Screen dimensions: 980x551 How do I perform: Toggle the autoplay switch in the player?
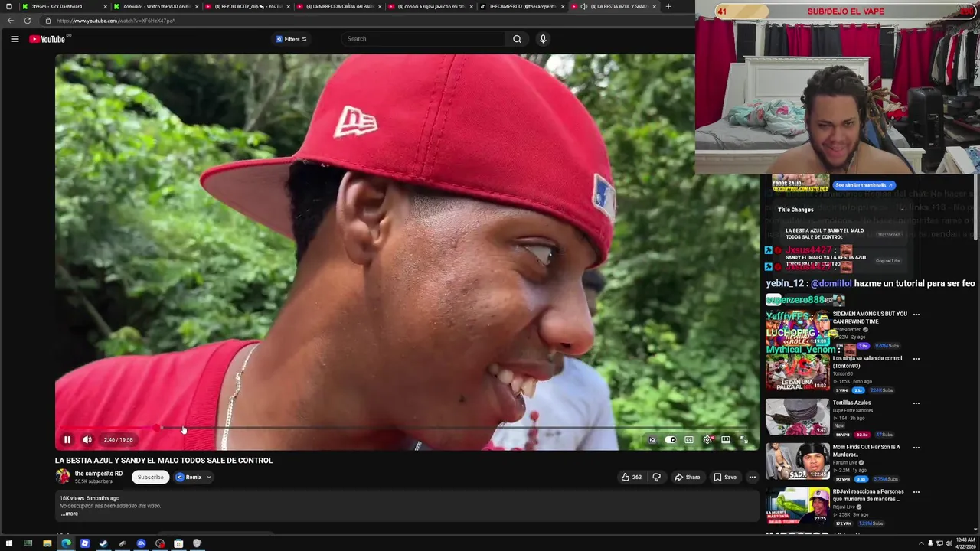[671, 440]
